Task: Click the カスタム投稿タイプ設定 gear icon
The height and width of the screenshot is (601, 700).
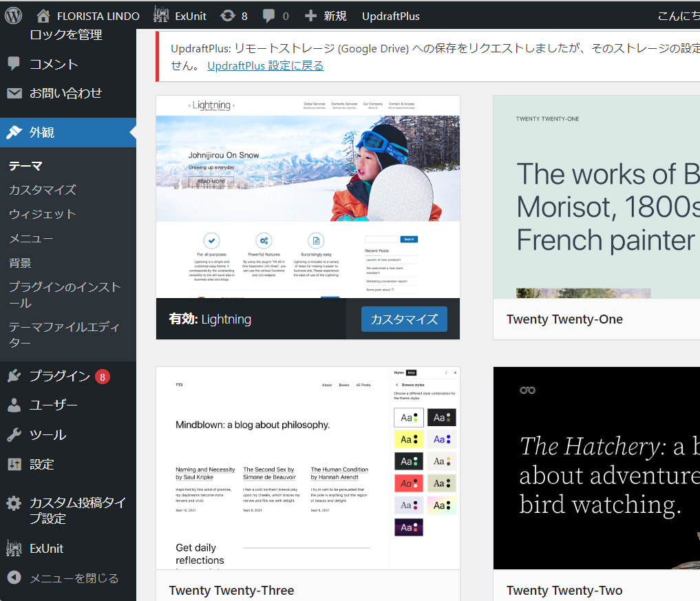Action: [14, 503]
